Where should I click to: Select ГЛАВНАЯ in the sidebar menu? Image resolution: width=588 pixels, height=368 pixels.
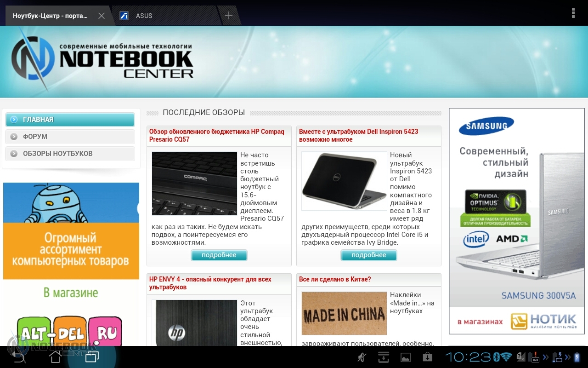(70, 120)
